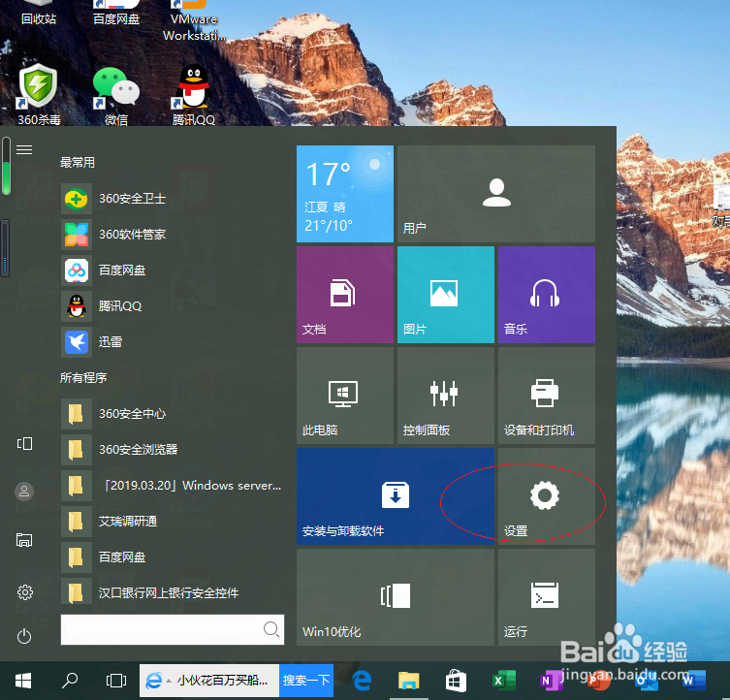The height and width of the screenshot is (700, 730).
Task: Open 360安全卫士 from most used list
Action: pyautogui.click(x=172, y=199)
